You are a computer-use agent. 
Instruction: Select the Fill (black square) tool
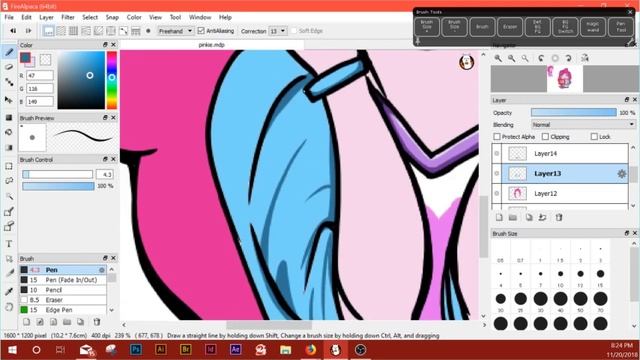point(9,118)
